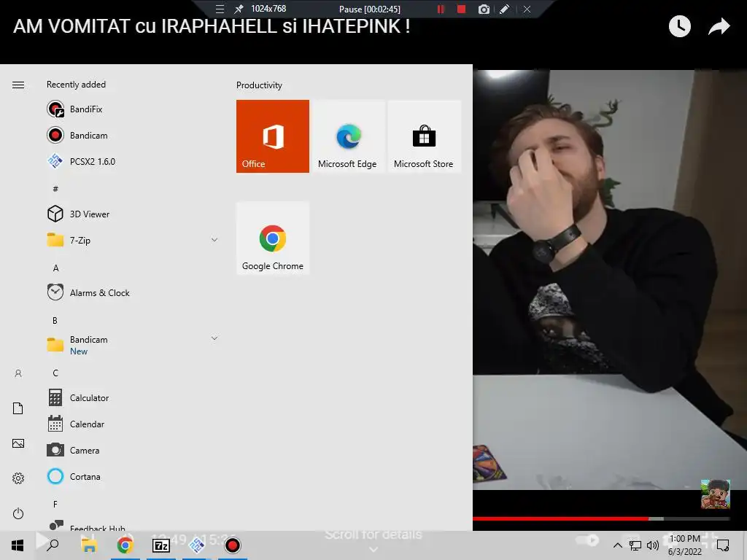Click the Office tile

click(273, 136)
